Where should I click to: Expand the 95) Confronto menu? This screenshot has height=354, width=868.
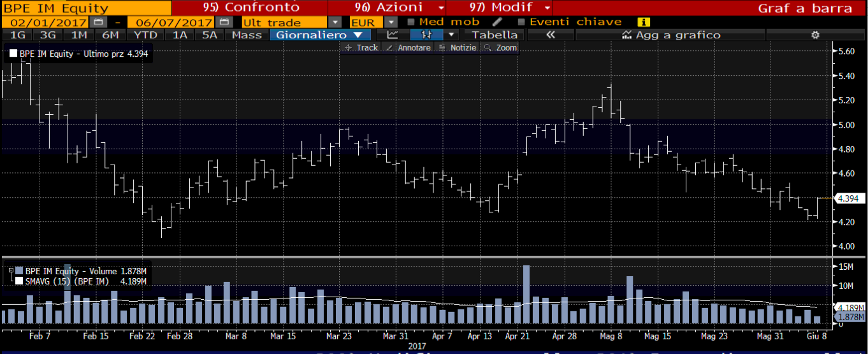[x=250, y=8]
